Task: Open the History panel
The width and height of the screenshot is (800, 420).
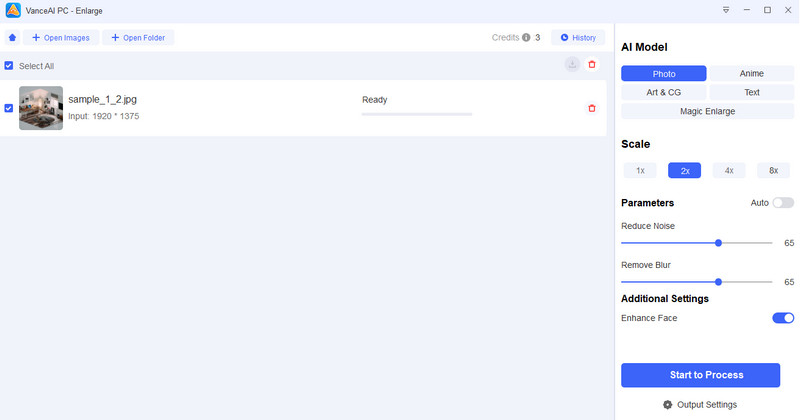Action: coord(578,38)
